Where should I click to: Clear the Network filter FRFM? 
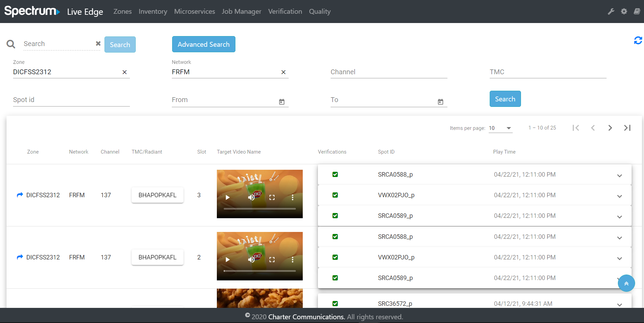pyautogui.click(x=284, y=72)
